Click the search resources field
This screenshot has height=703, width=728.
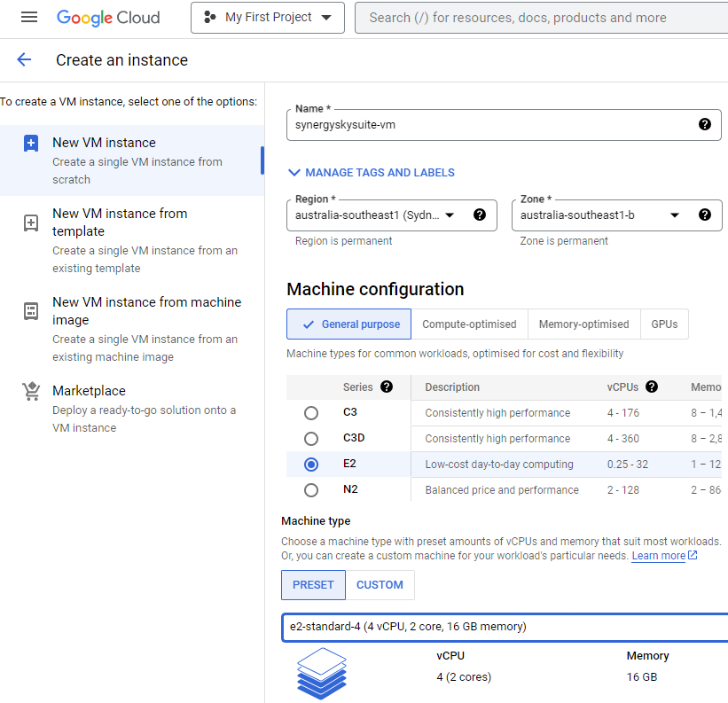[542, 18]
